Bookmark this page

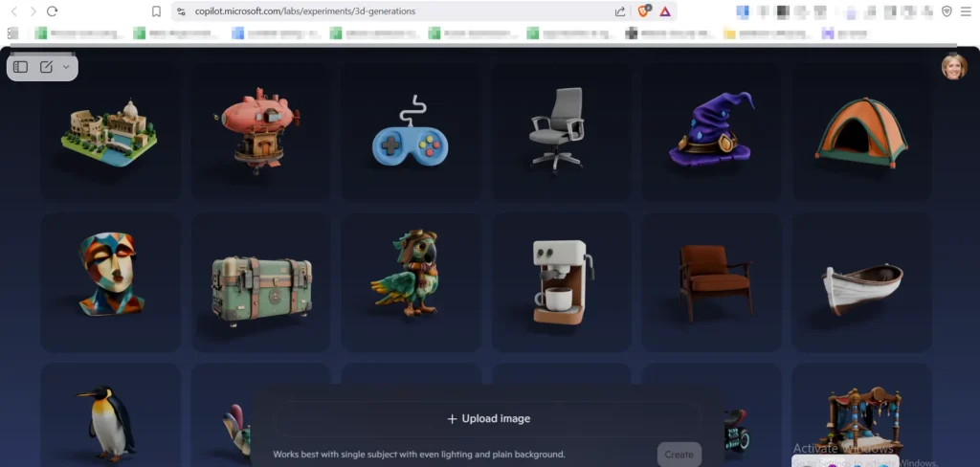[x=156, y=11]
